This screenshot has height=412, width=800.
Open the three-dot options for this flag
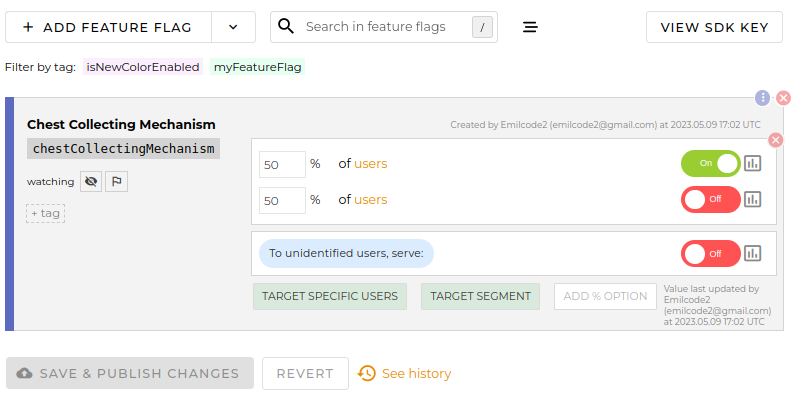[763, 98]
